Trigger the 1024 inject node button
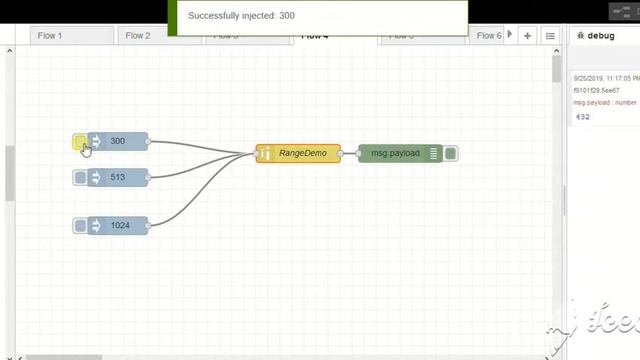This screenshot has height=360, width=640. click(x=80, y=226)
